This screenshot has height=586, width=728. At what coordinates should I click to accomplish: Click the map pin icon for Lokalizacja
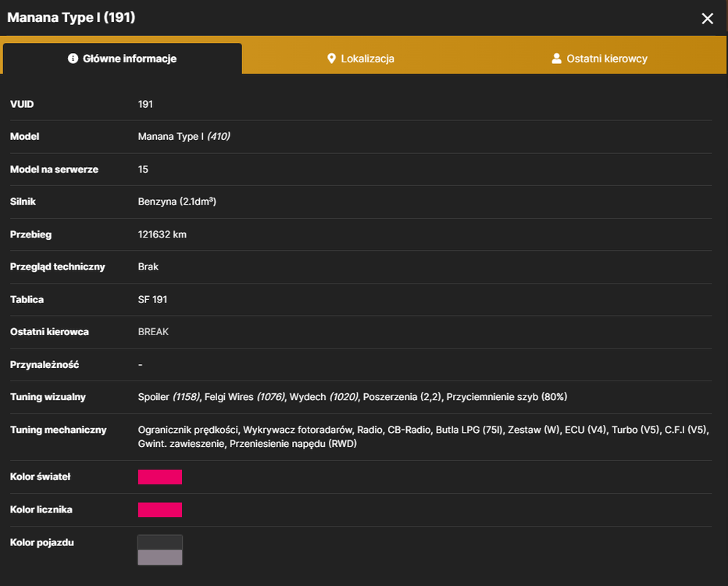(x=331, y=59)
